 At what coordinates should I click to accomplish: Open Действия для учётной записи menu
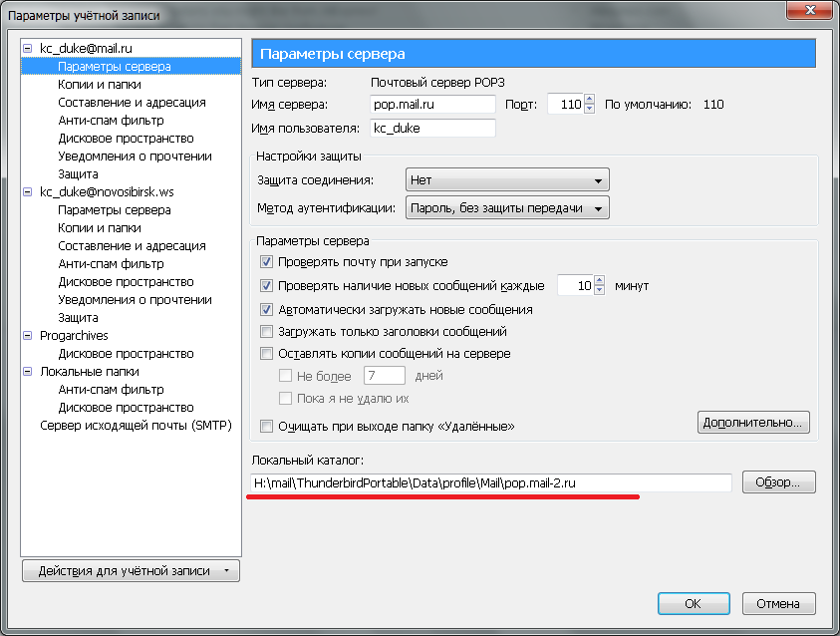tap(131, 571)
